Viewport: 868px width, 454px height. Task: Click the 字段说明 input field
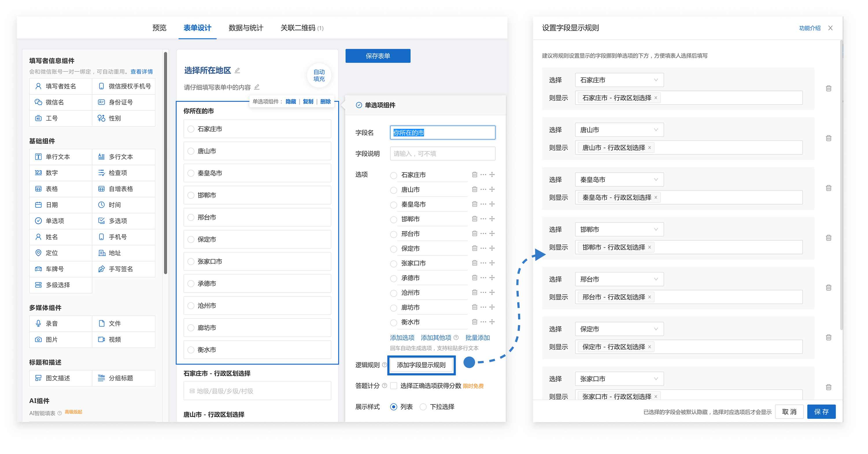click(x=442, y=153)
